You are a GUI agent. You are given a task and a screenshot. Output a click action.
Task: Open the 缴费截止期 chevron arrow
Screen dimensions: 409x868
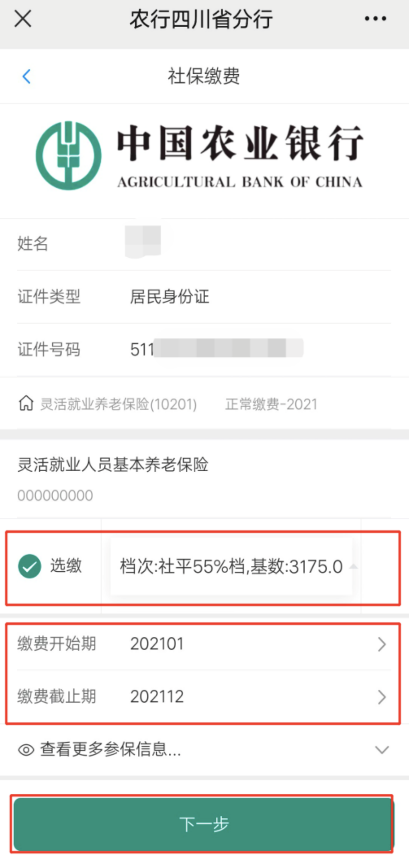click(x=382, y=697)
